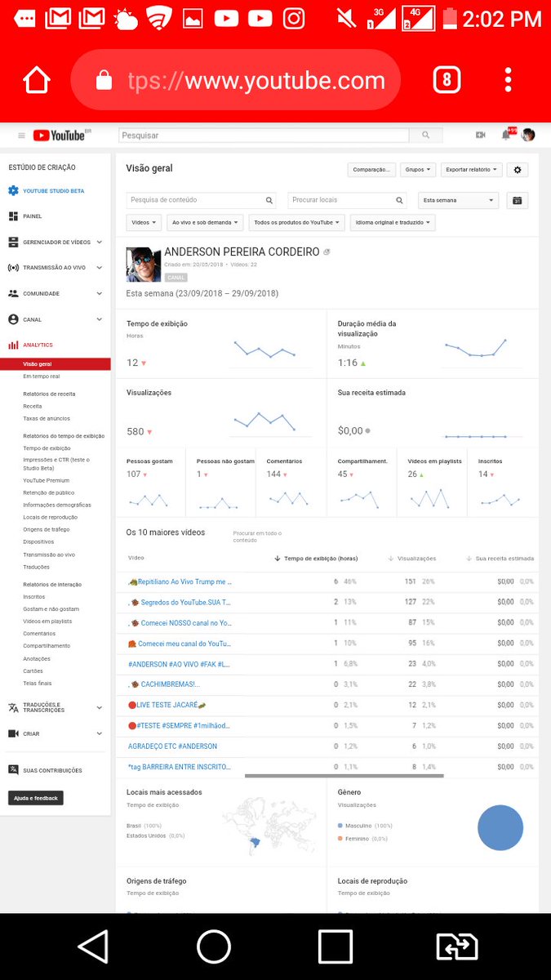Tap the padlock site security icon
The height and width of the screenshot is (980, 551).
(104, 80)
